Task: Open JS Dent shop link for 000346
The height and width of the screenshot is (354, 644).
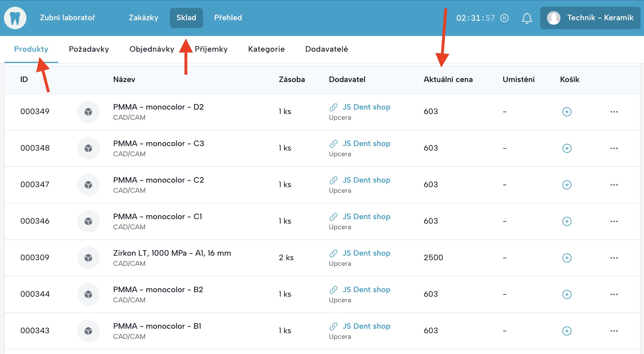Action: click(x=366, y=217)
